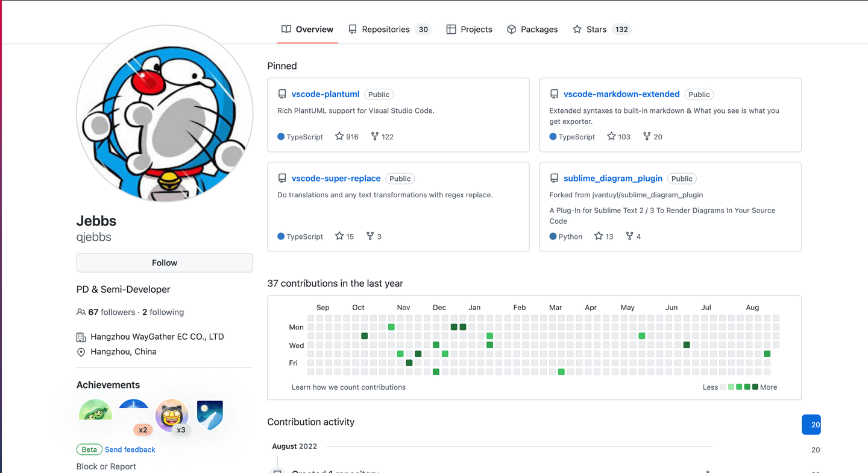
Task: Switch to the Repositories tab
Action: tap(389, 29)
